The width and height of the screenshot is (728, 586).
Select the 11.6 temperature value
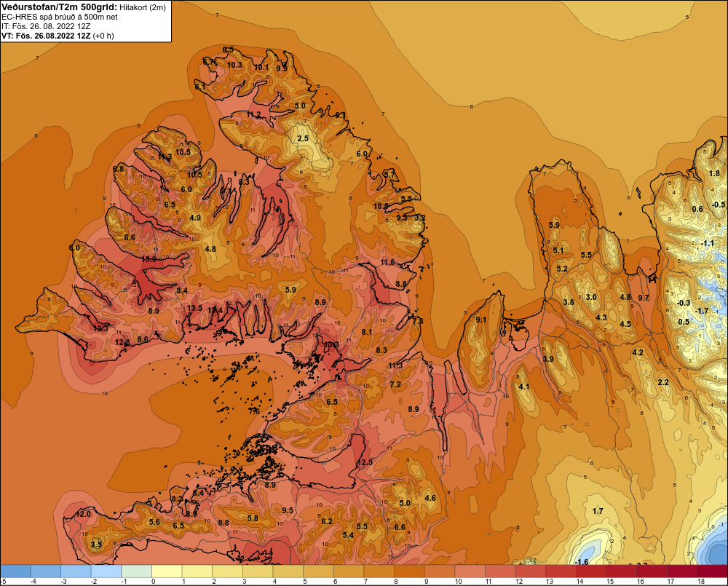387,262
